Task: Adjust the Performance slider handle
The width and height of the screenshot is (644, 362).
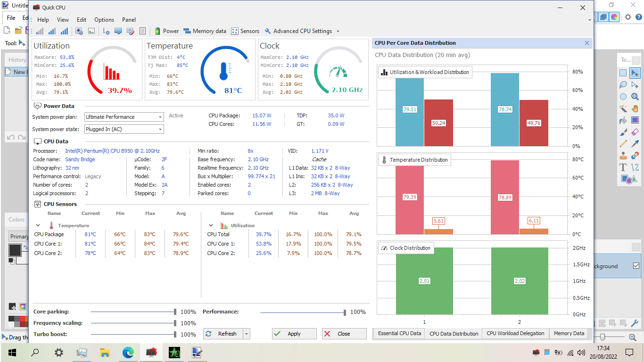Action: tap(345, 312)
